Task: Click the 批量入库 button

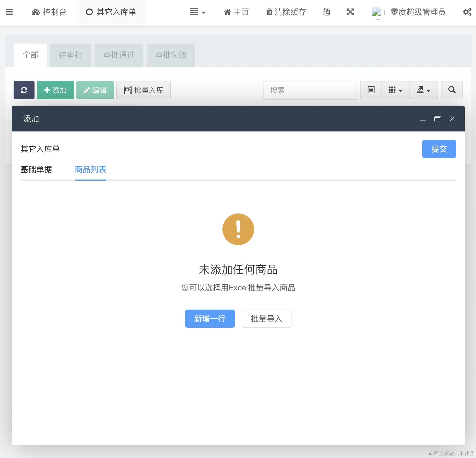Action: (143, 90)
